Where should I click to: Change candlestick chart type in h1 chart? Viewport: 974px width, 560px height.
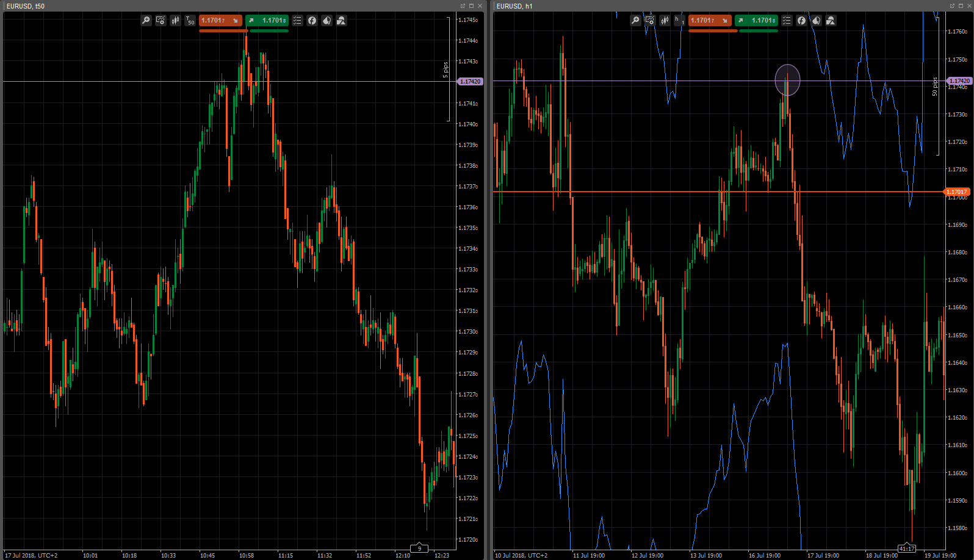(665, 21)
